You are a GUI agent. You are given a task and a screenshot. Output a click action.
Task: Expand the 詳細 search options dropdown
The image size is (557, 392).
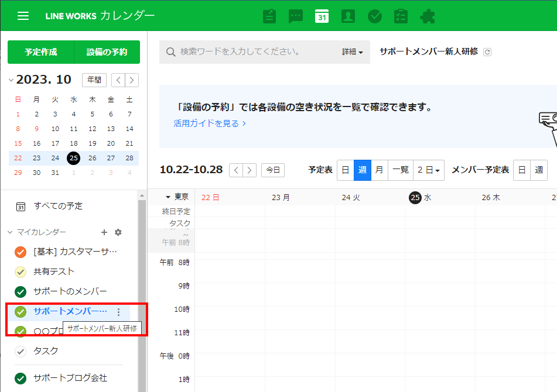click(x=353, y=52)
